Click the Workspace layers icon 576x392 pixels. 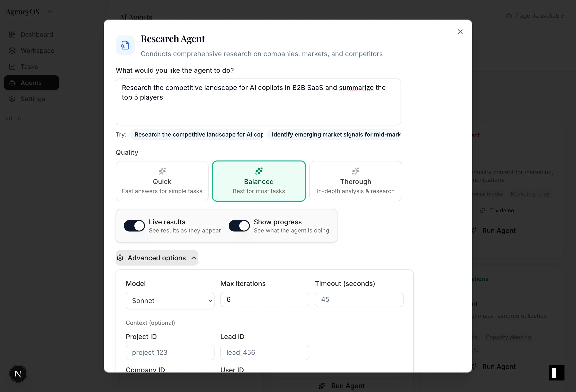(x=12, y=51)
